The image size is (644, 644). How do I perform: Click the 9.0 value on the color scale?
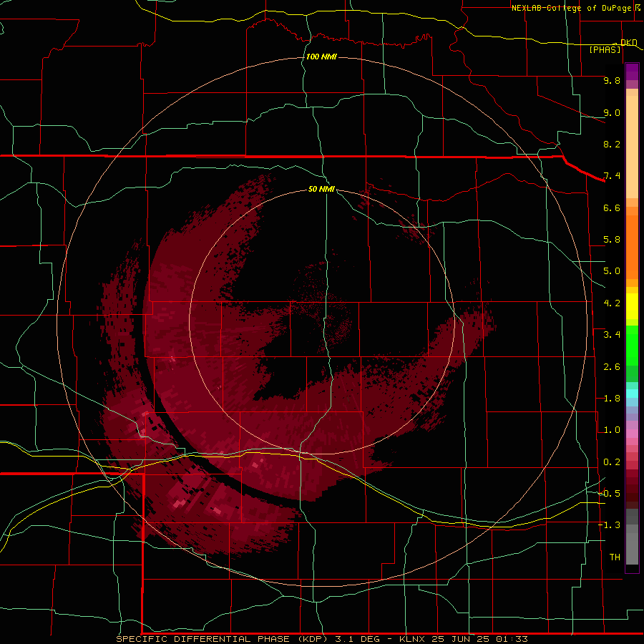(x=612, y=112)
